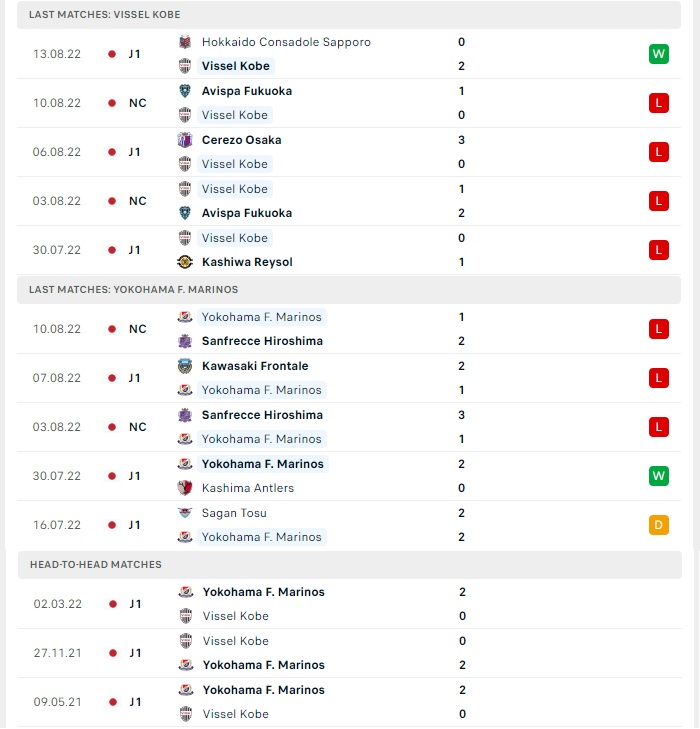Open the Last Matches: Yokohama F. Marinos header
Viewport: 700px width, 729px height.
(x=349, y=290)
